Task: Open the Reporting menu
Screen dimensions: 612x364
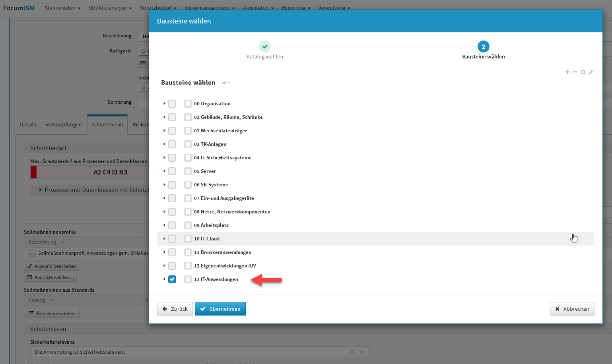Action: coord(296,8)
